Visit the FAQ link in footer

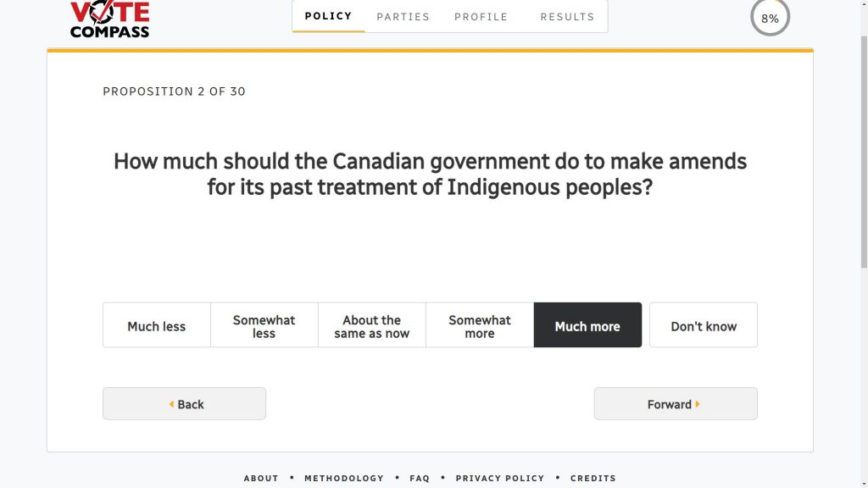(420, 478)
